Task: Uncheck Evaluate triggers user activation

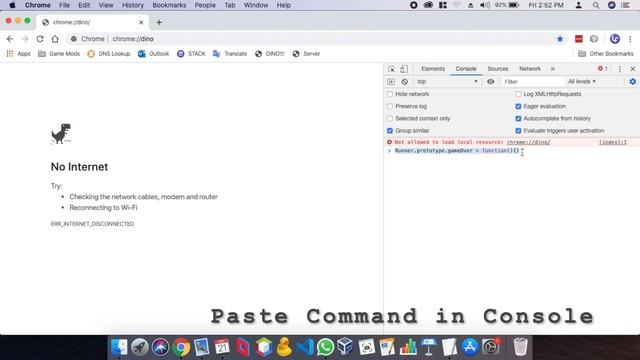Action: (x=518, y=131)
